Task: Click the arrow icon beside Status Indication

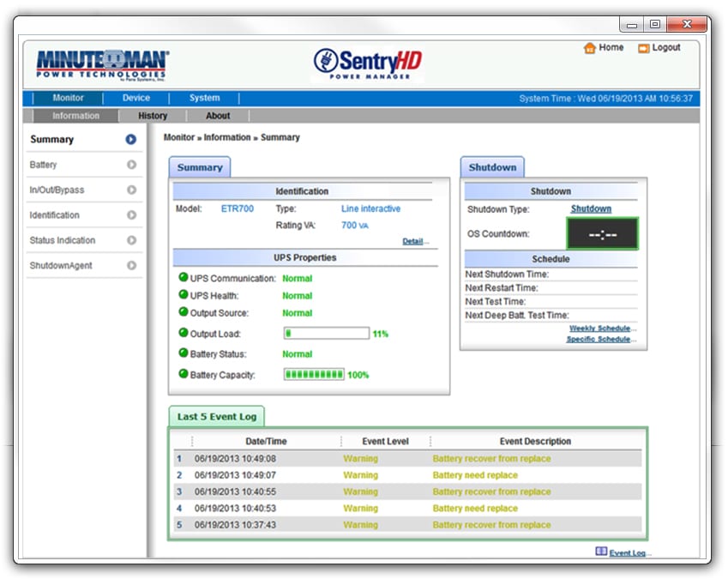Action: [x=131, y=240]
